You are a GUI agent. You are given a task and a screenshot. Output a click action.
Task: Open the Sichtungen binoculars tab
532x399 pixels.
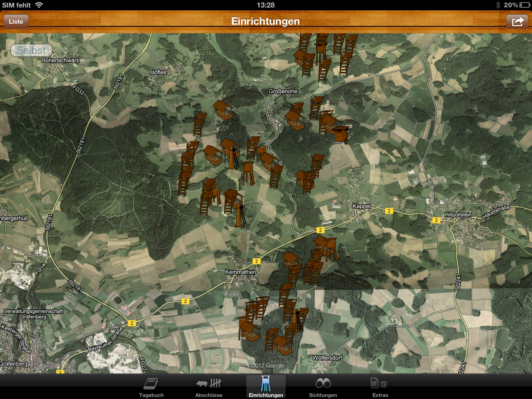pos(323,387)
